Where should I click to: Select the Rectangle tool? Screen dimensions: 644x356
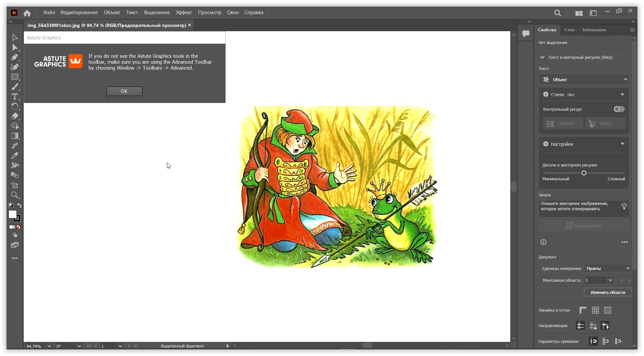coord(14,77)
